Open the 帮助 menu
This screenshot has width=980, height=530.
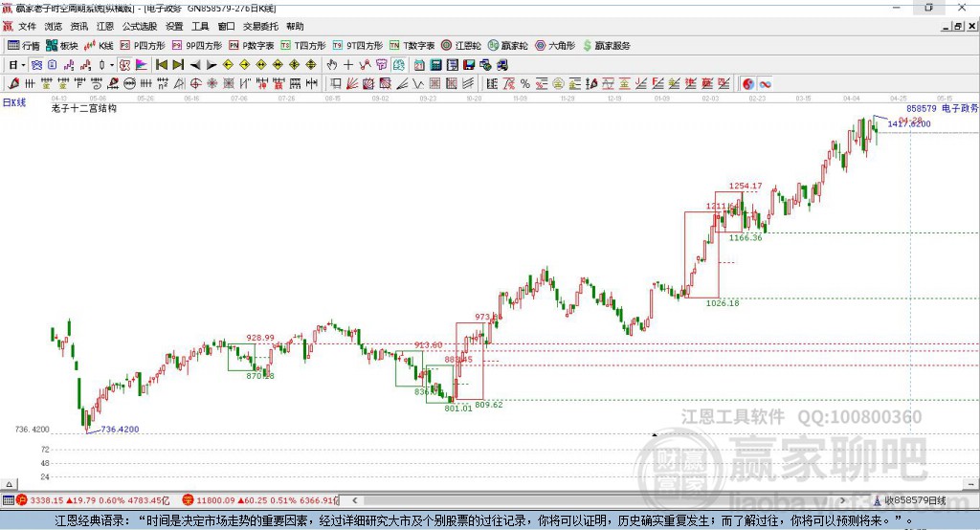[x=295, y=26]
